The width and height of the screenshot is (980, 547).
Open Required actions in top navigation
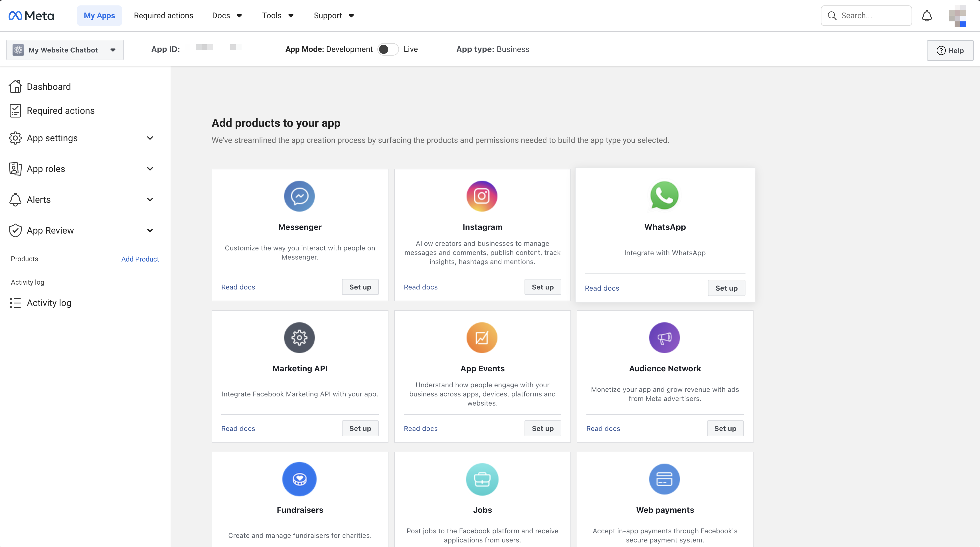click(163, 16)
